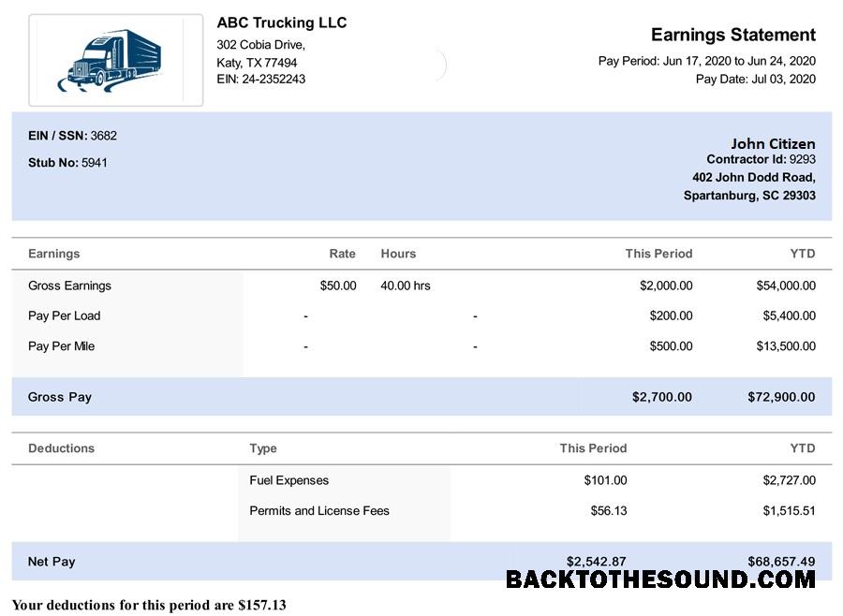Click the company 'EIN: 24-2352243' line
Viewport: 843px width, 616px height.
tap(260, 79)
